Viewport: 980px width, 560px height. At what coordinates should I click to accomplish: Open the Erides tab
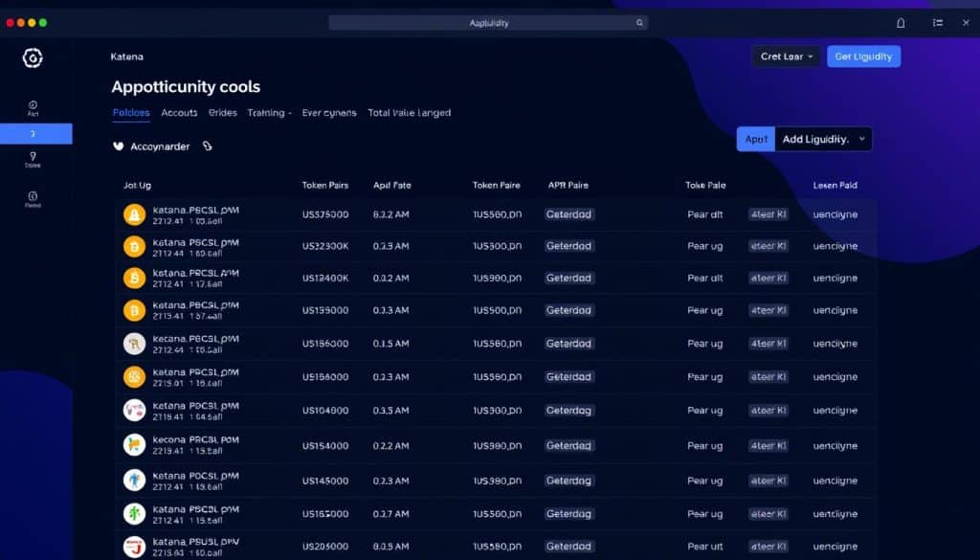[x=222, y=113]
